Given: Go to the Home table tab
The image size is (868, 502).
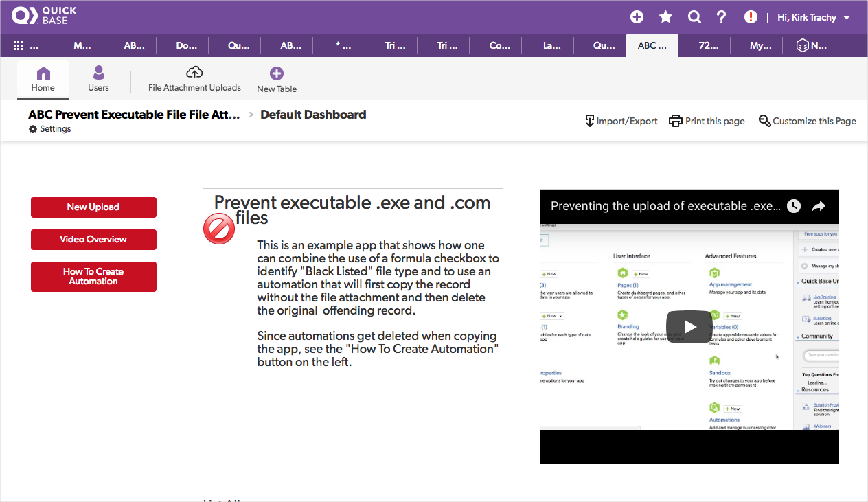Looking at the screenshot, I should 43,79.
